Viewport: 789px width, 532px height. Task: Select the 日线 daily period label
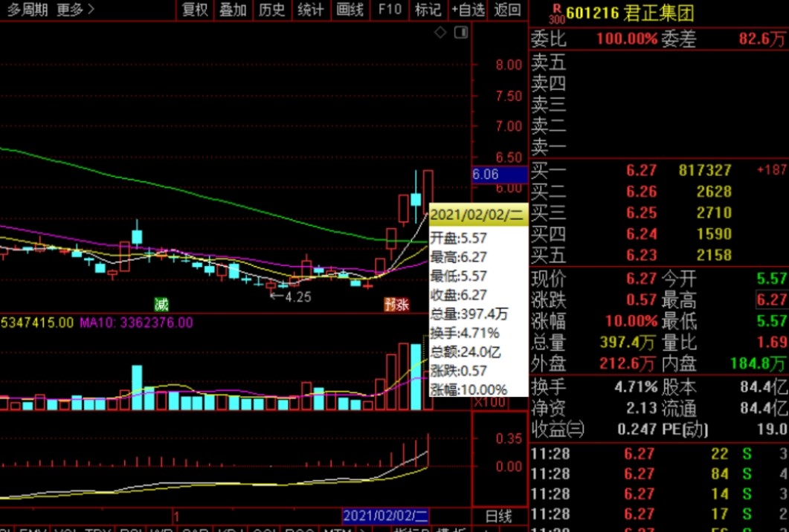click(x=498, y=516)
